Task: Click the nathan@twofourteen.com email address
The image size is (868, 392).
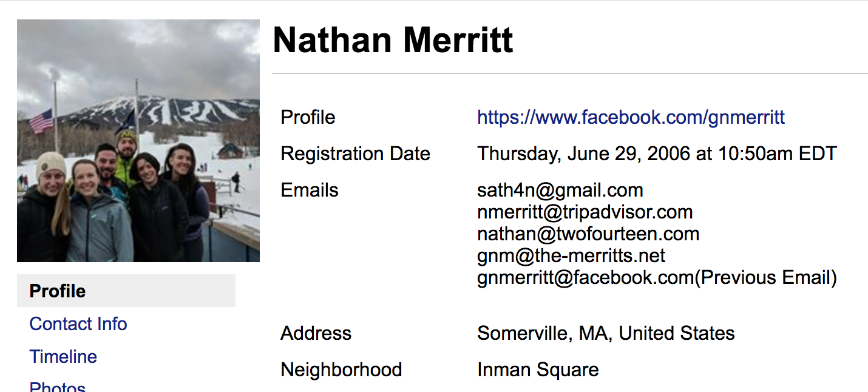Action: point(588,234)
